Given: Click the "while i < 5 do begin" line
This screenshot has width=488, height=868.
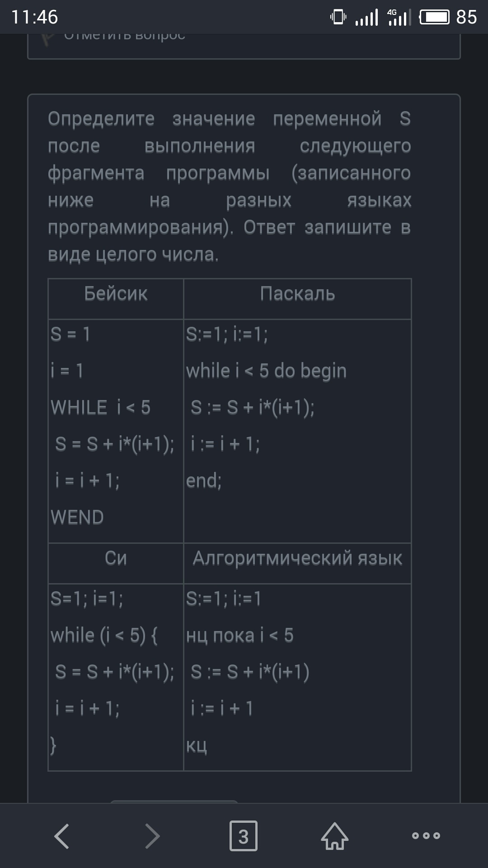Looking at the screenshot, I should click(x=266, y=371).
